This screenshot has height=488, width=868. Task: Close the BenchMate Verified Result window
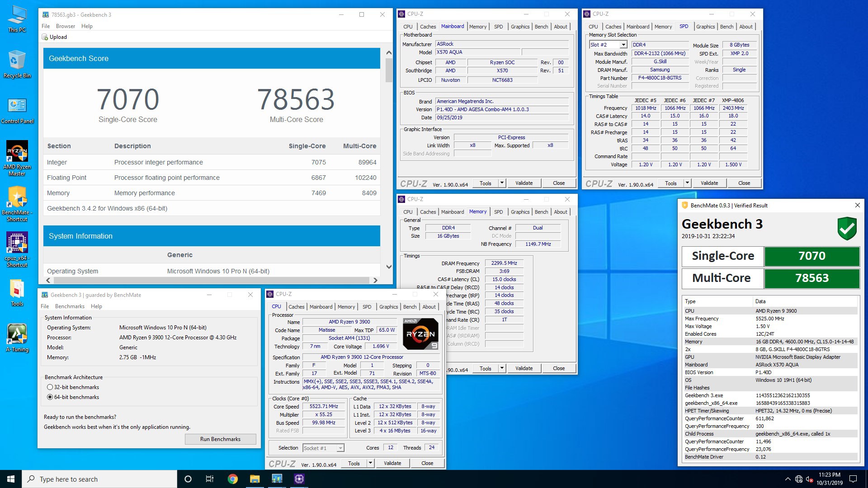[857, 205]
